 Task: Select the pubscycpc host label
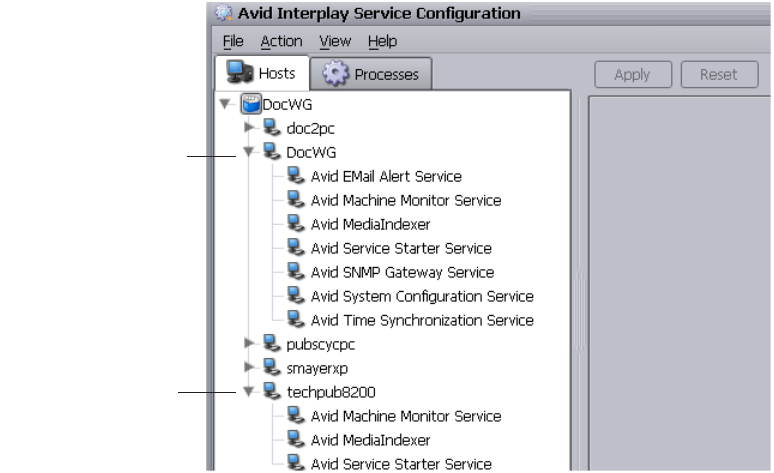(321, 345)
